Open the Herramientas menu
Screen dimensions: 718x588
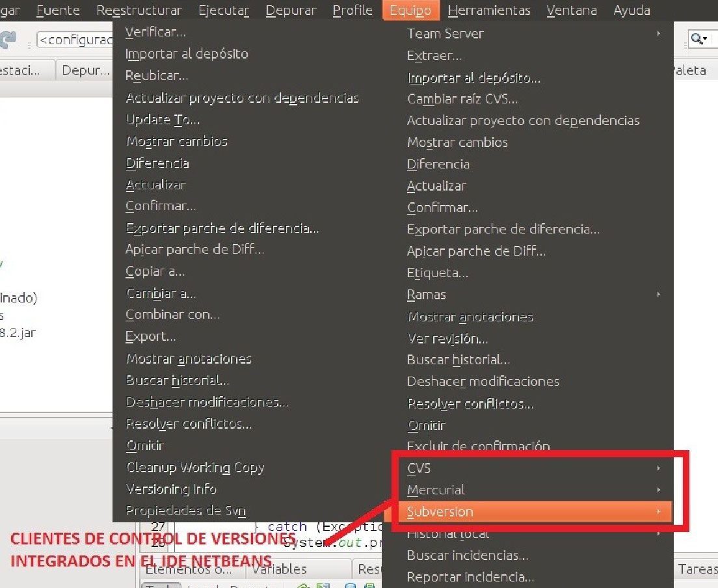[x=489, y=10]
